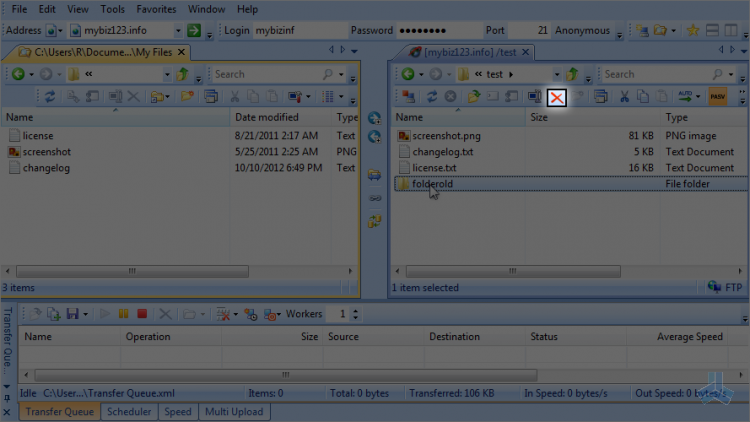The image size is (750, 422).
Task: Click the scissors icon in the local toolbar
Action: click(234, 97)
